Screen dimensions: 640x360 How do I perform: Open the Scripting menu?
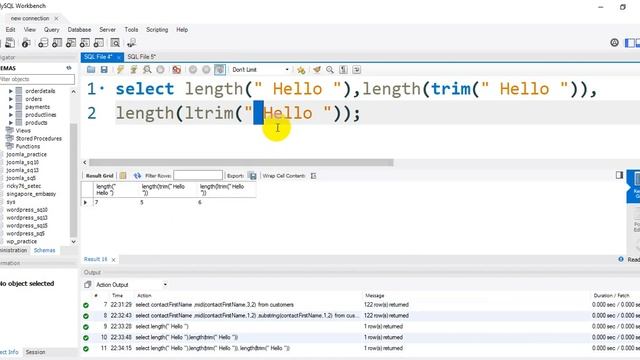click(157, 30)
